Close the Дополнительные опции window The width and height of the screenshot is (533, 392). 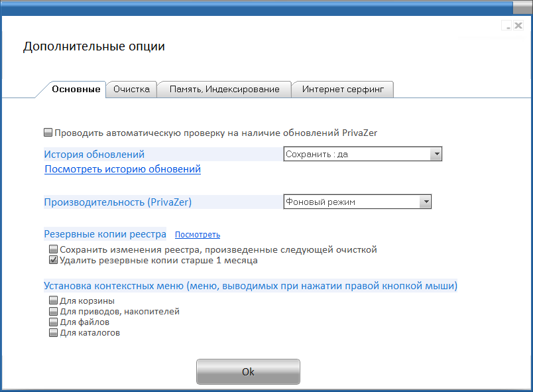click(x=518, y=25)
